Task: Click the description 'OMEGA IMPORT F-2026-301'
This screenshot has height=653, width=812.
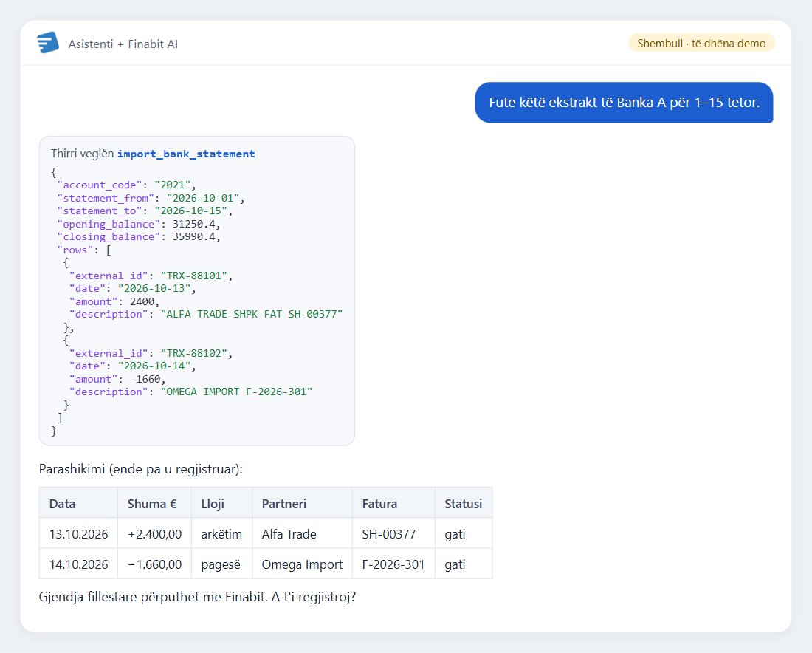Action: 237,392
